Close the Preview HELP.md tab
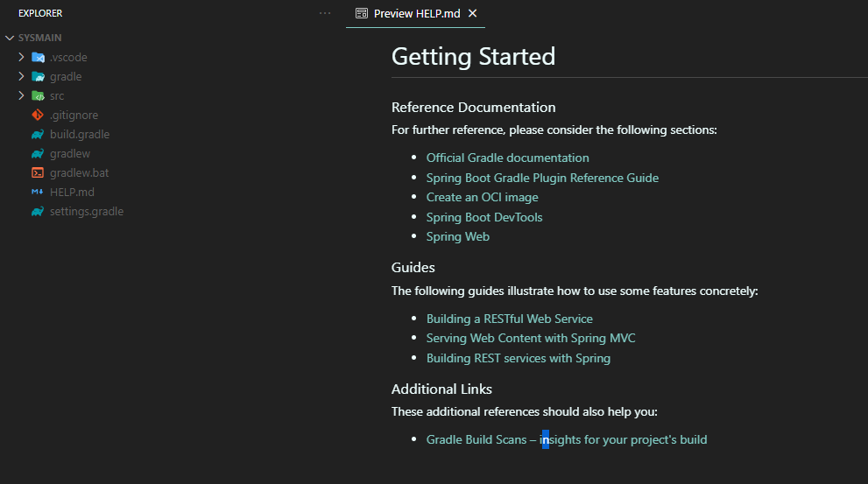Screen dimensions: 868x484 click(472, 13)
